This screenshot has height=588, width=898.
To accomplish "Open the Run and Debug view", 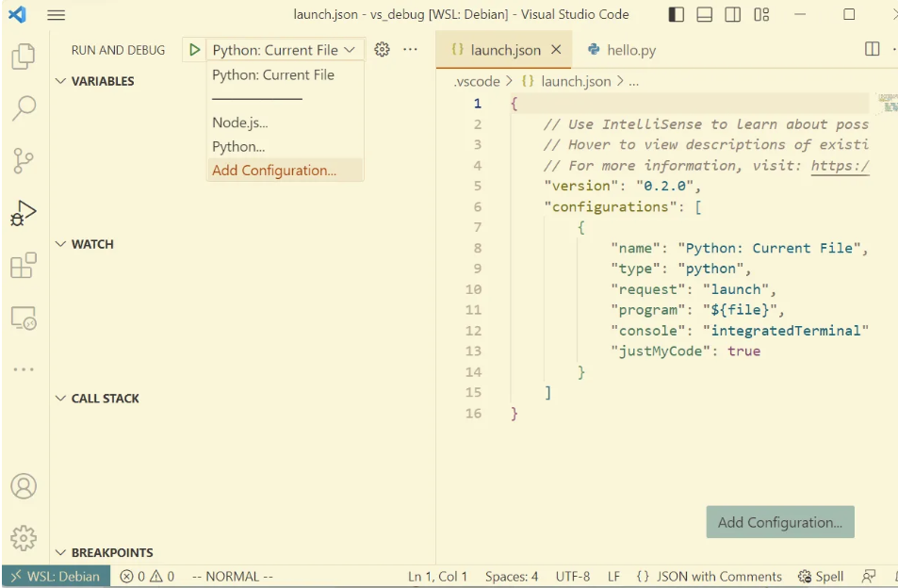I will tap(24, 214).
